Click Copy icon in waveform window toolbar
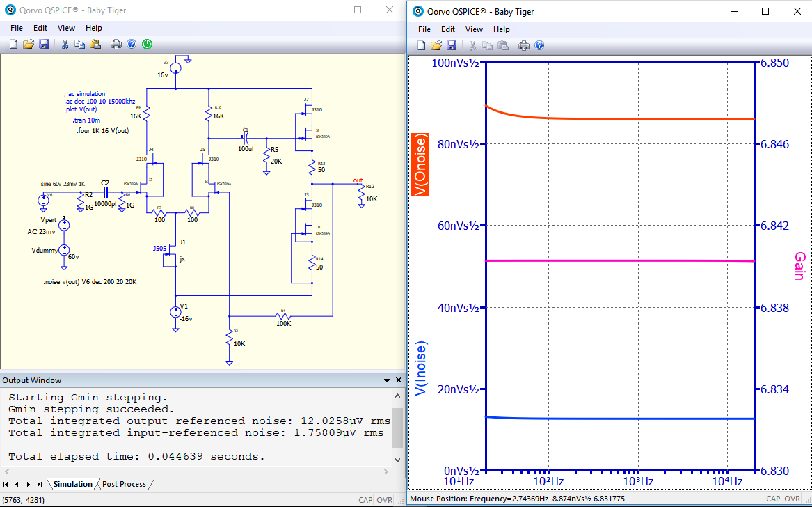Screen dimensions: 812x507 [x=488, y=46]
